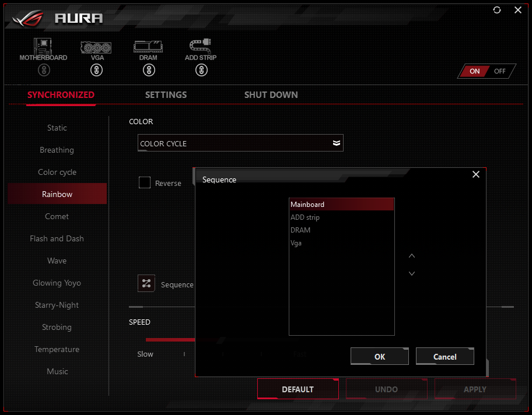This screenshot has width=532, height=415.
Task: Toggle sync link under Motherboard
Action: pyautogui.click(x=44, y=70)
